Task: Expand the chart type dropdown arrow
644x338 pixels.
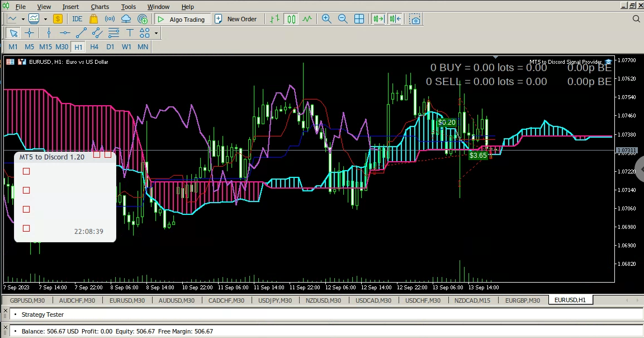Action: click(23, 19)
